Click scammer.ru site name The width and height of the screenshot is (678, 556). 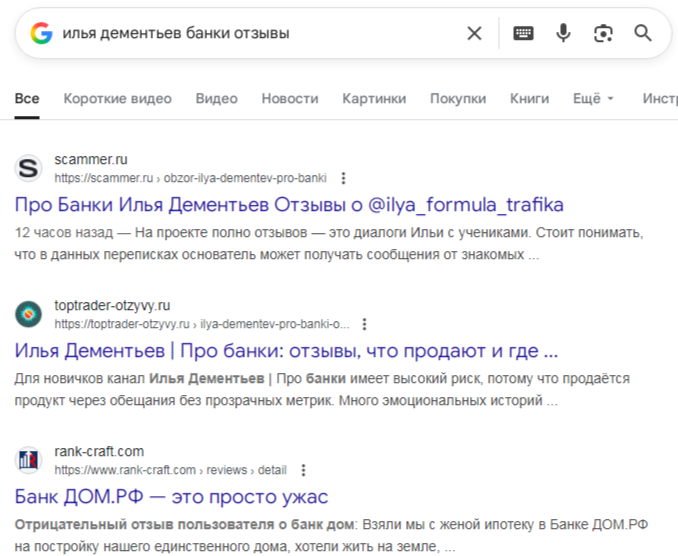[91, 160]
